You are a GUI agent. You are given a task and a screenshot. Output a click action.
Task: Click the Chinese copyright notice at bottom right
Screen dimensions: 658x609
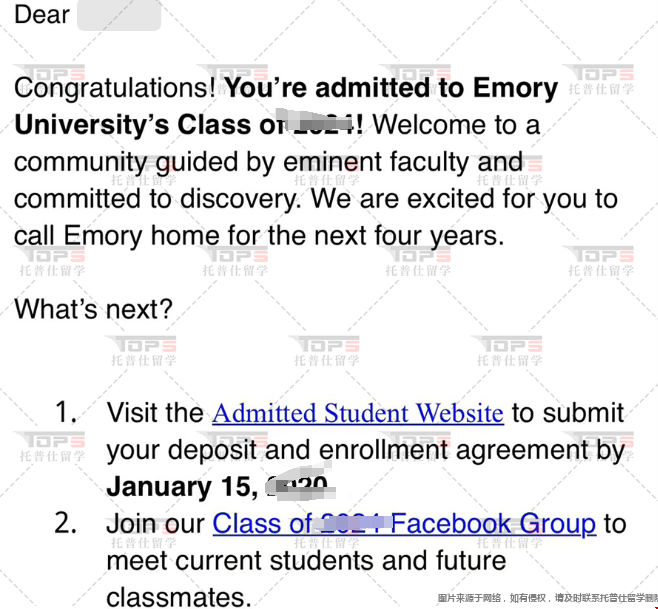point(548,598)
